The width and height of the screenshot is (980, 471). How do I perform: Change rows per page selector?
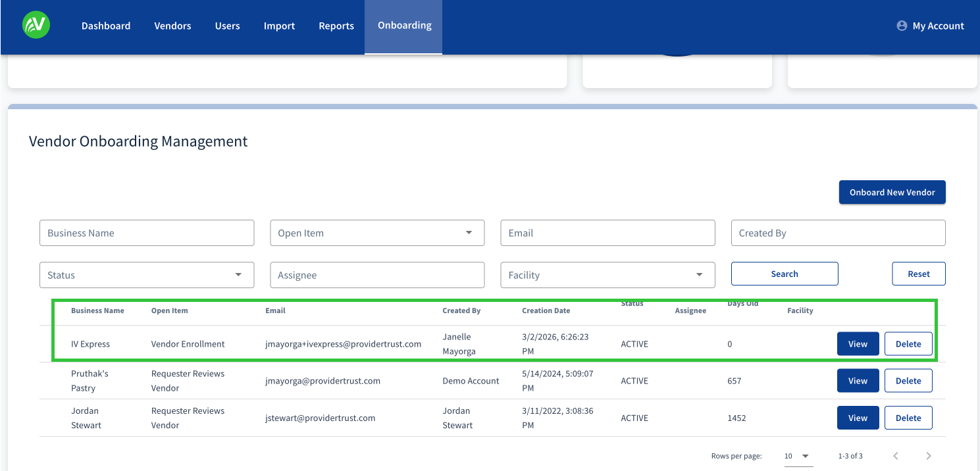[x=798, y=456]
